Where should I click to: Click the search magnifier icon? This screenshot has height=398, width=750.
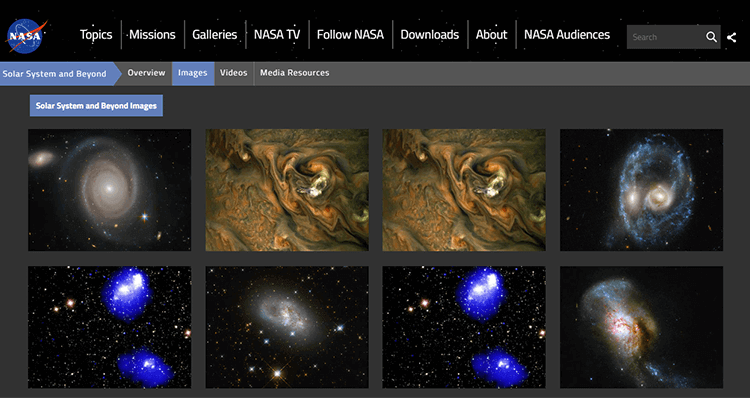711,37
